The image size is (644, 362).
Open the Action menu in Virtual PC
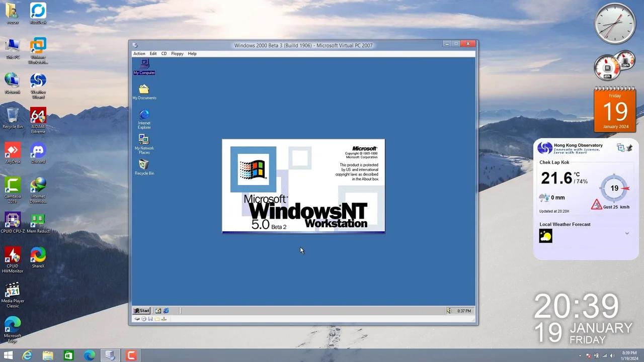point(139,53)
